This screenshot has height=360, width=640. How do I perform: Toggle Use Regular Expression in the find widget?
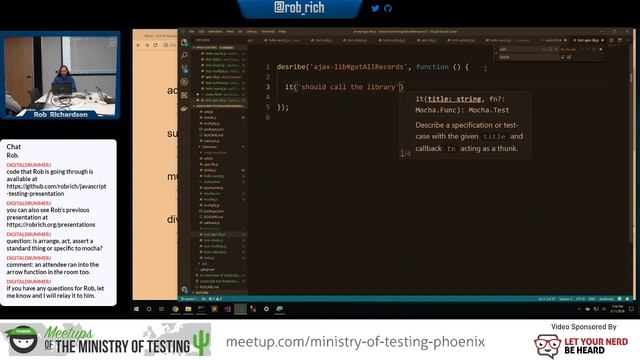[556, 49]
